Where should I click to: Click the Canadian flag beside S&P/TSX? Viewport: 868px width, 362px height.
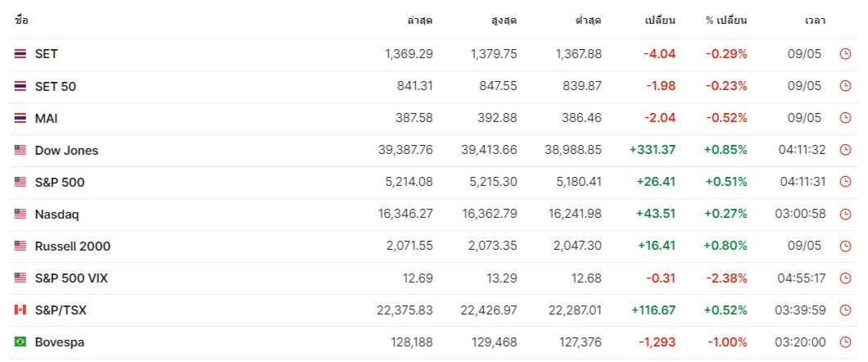[x=20, y=310]
